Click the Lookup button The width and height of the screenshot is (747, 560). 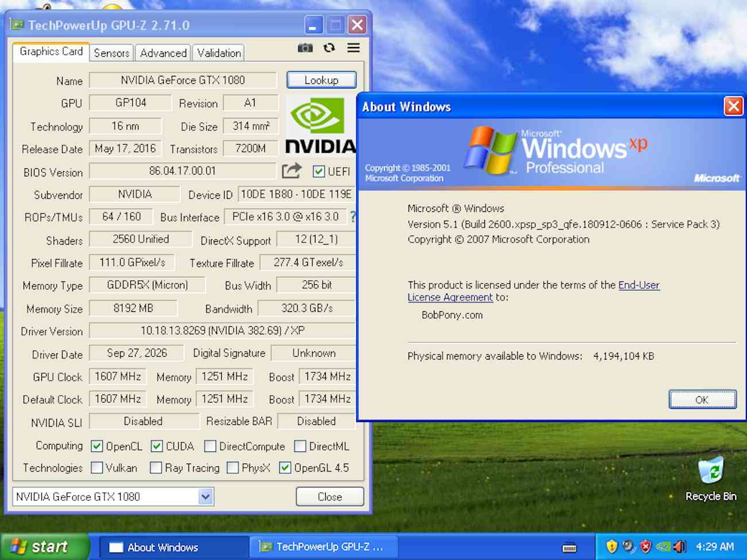[321, 80]
